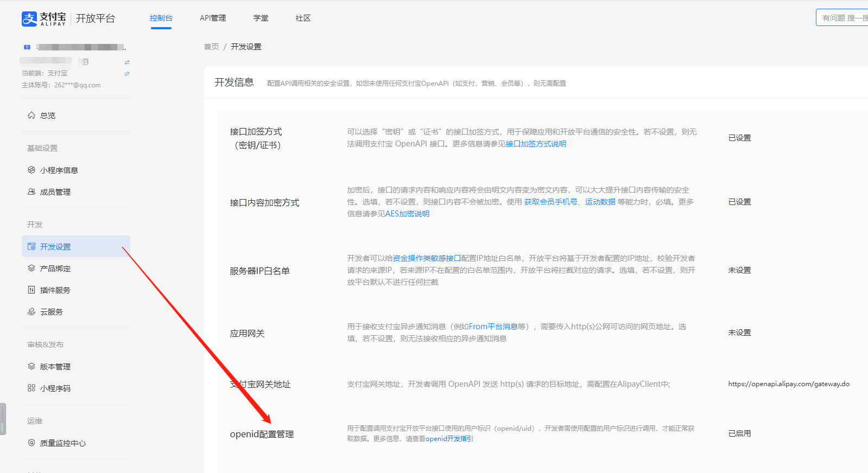Switch to 控制台 top tab
The width and height of the screenshot is (868, 473).
pos(161,18)
